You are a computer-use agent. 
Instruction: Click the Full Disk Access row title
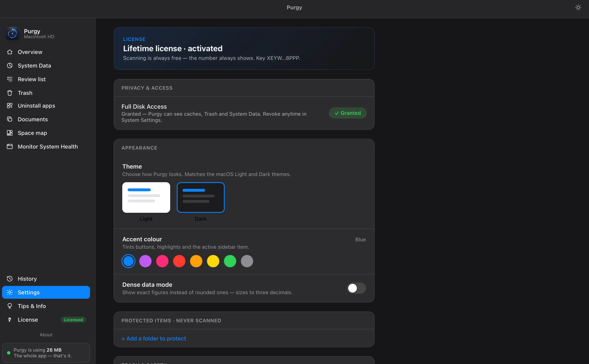point(144,106)
